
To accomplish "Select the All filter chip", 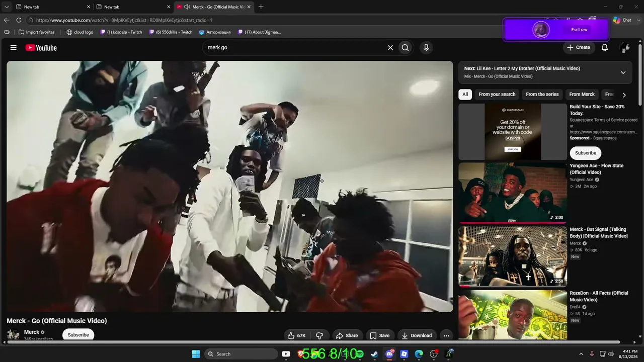I will (465, 95).
